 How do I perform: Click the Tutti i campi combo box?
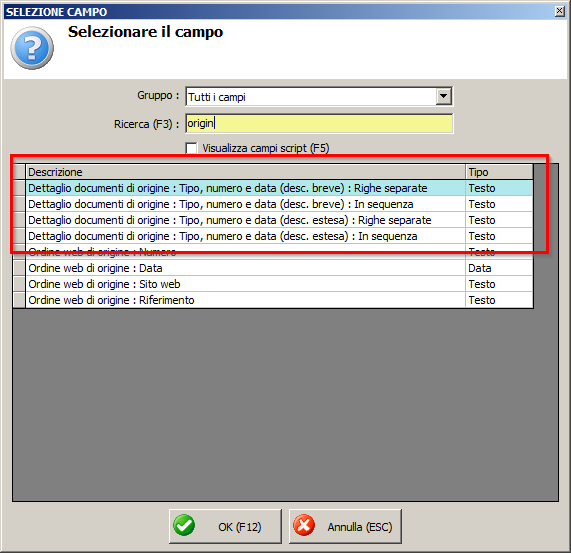[319, 96]
